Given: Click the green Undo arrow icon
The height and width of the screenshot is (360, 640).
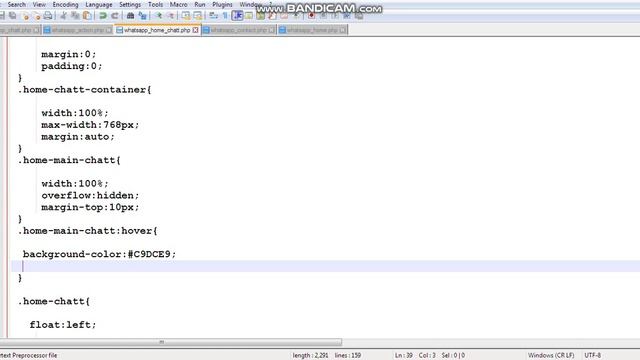Looking at the screenshot, I should pyautogui.click(x=103, y=16).
